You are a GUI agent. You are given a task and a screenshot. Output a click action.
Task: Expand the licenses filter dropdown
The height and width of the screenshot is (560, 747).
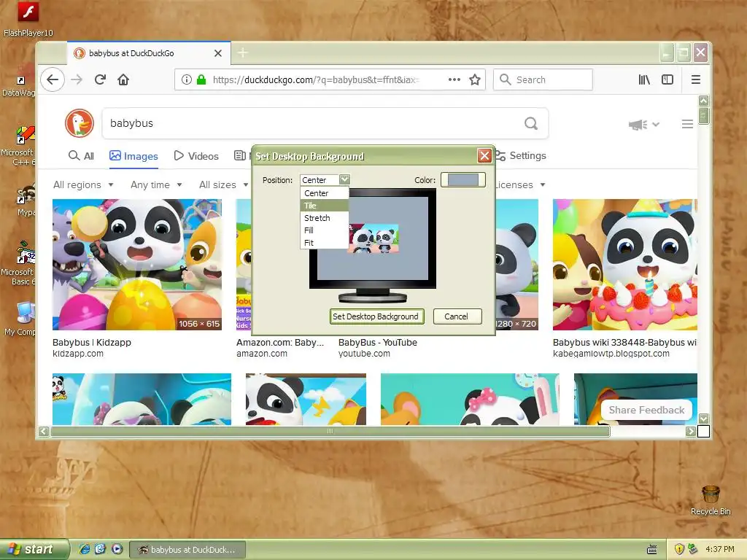tap(520, 184)
